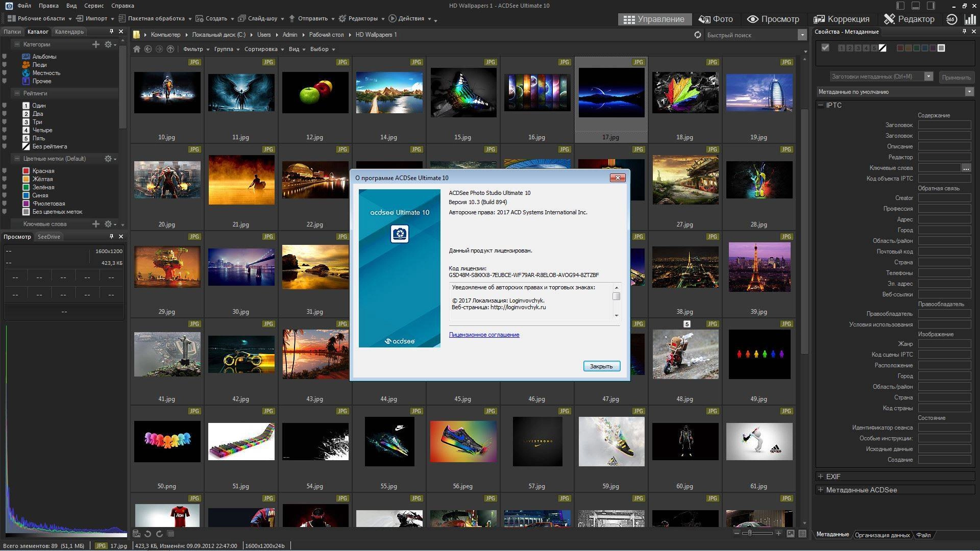Switch to the Папки tab
The image size is (980, 551).
(x=12, y=32)
